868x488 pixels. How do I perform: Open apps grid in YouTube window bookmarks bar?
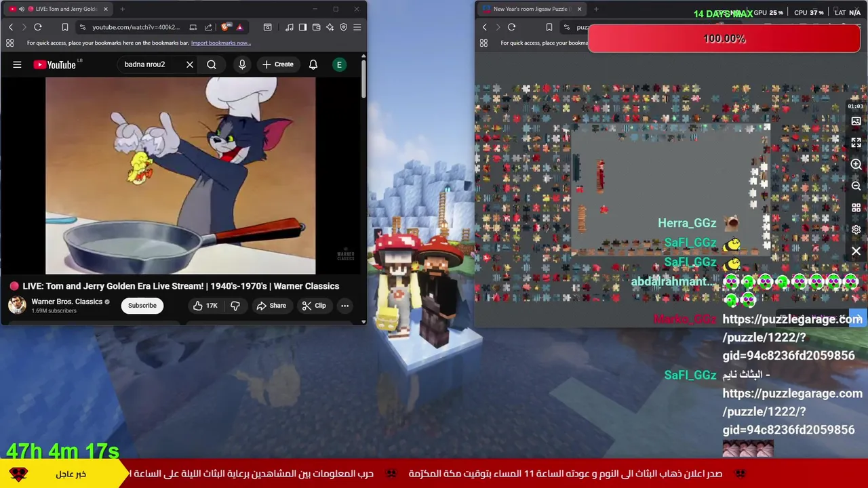[x=9, y=43]
